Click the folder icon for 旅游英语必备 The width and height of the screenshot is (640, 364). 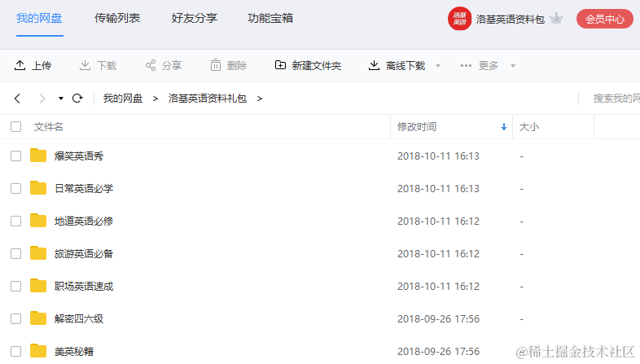[38, 253]
